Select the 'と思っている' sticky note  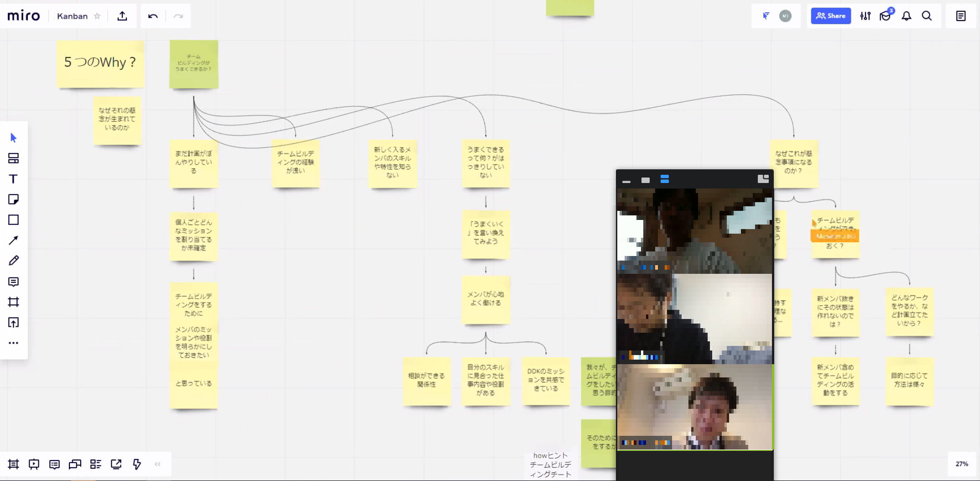point(194,385)
